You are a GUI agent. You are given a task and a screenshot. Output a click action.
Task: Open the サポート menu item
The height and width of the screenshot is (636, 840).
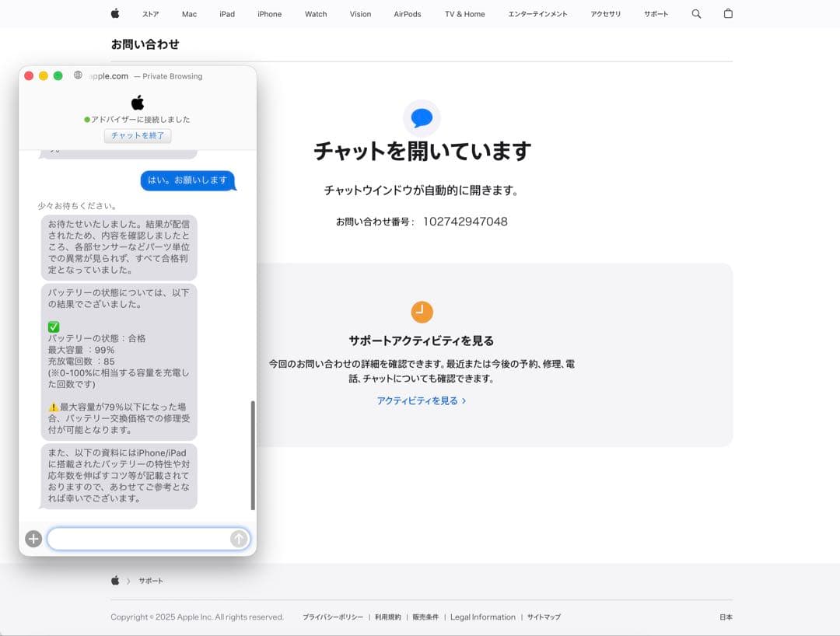656,13
